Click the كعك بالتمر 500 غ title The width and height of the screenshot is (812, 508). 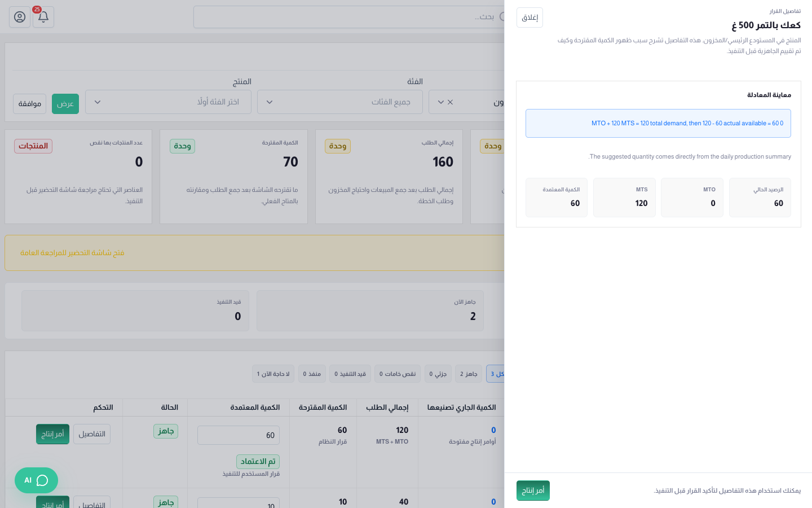coord(766,25)
